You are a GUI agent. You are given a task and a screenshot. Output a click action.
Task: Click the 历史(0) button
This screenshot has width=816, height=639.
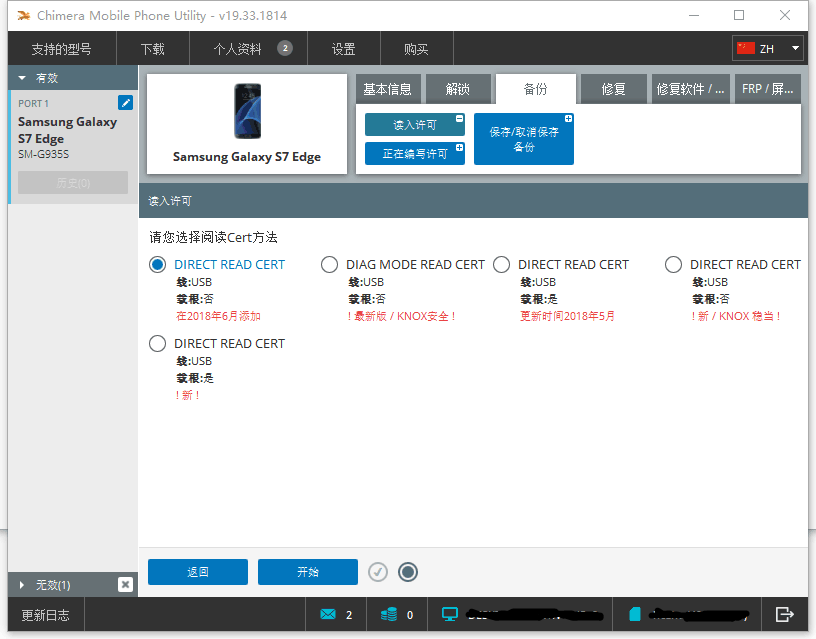click(x=73, y=183)
